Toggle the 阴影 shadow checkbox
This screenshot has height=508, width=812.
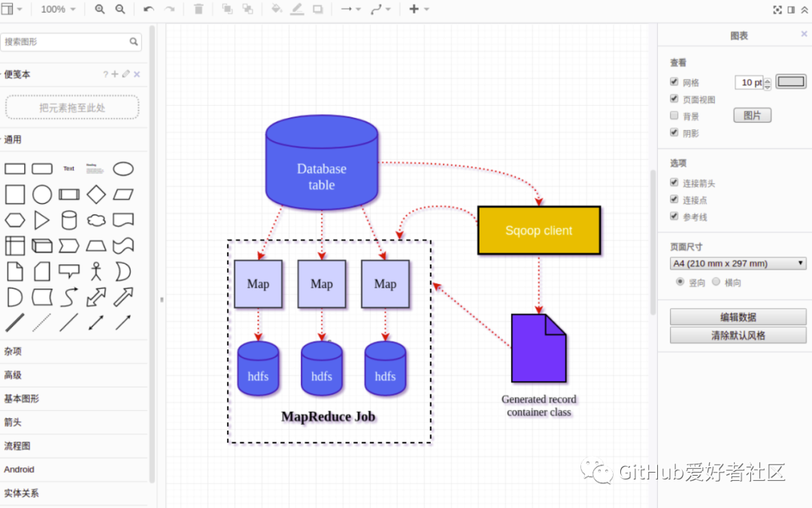click(674, 132)
